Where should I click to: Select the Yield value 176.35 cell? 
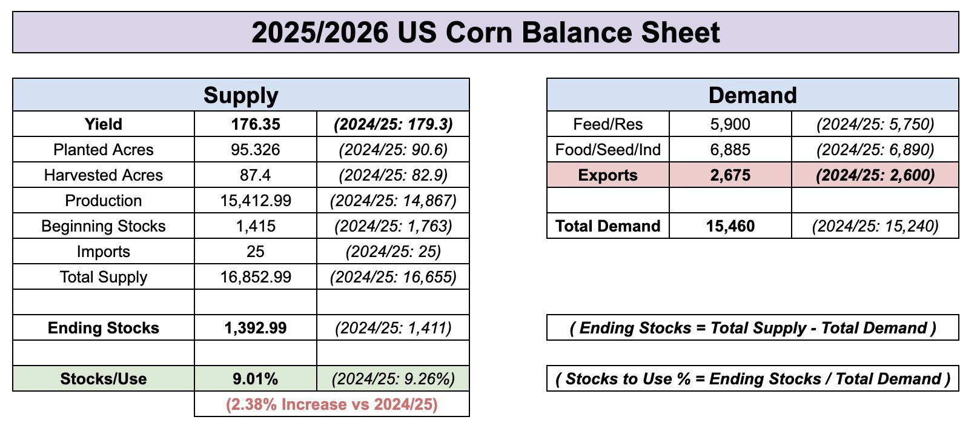pos(256,124)
